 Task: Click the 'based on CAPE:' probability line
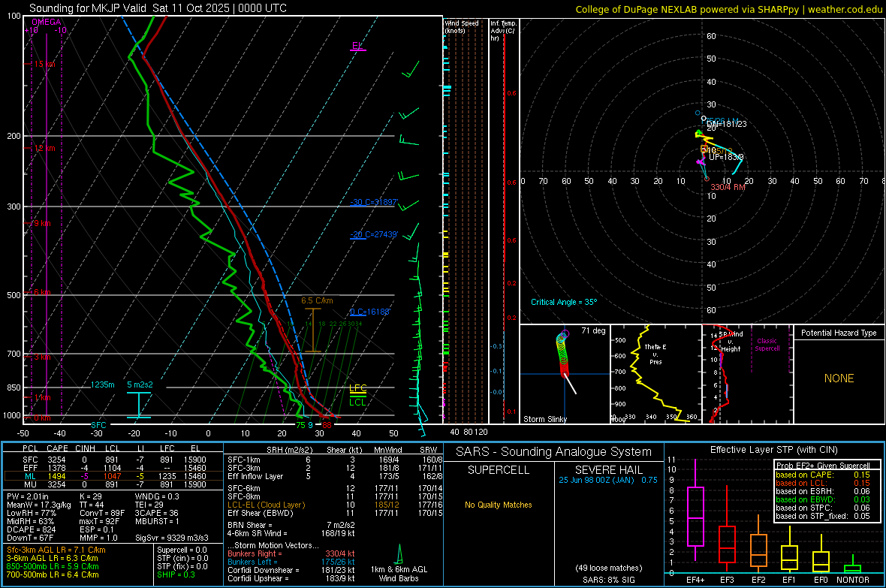click(823, 475)
